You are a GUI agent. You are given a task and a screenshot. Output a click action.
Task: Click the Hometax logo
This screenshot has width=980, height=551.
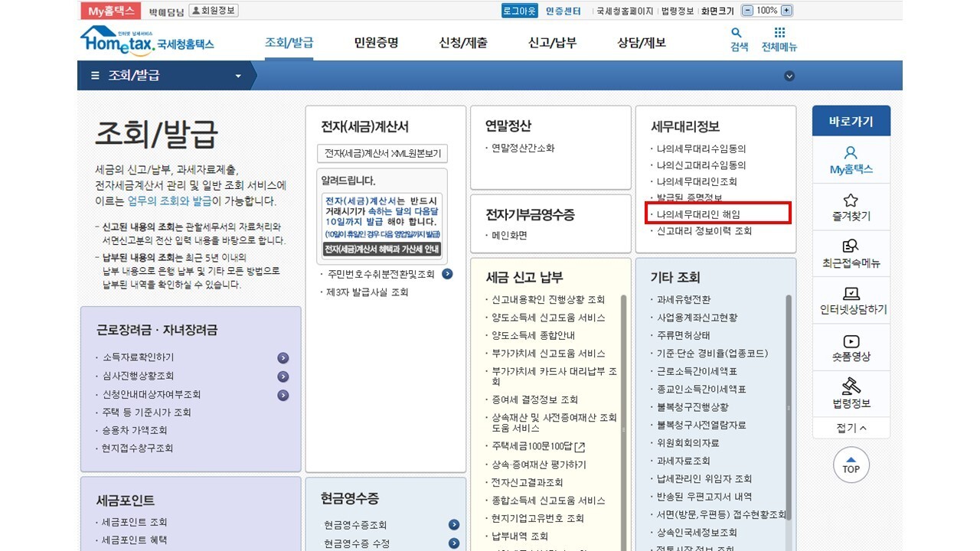click(147, 41)
